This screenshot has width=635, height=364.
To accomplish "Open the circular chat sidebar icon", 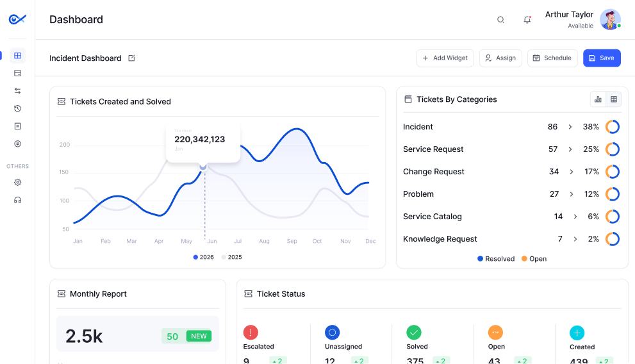I will pos(17,144).
